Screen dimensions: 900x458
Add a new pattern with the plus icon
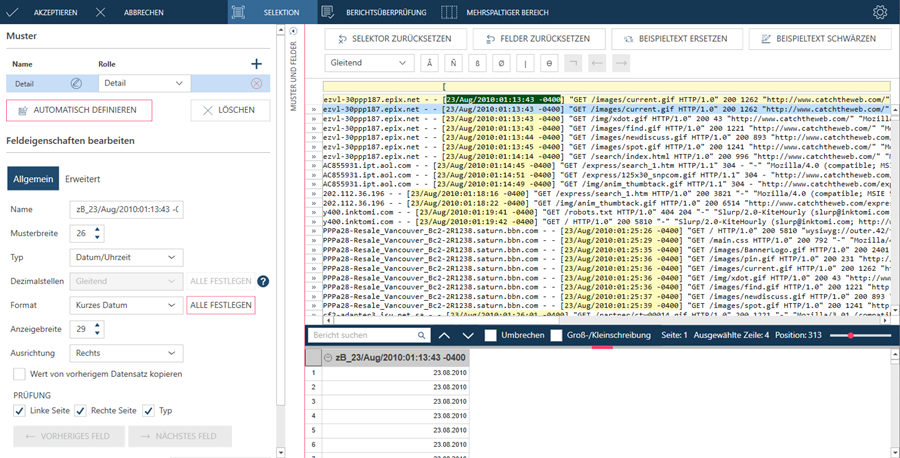coord(257,64)
